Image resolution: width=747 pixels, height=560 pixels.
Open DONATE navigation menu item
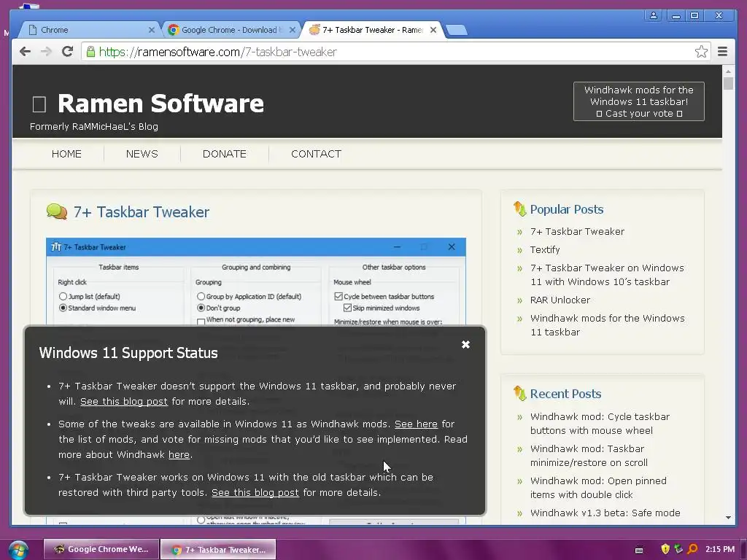[x=225, y=154]
